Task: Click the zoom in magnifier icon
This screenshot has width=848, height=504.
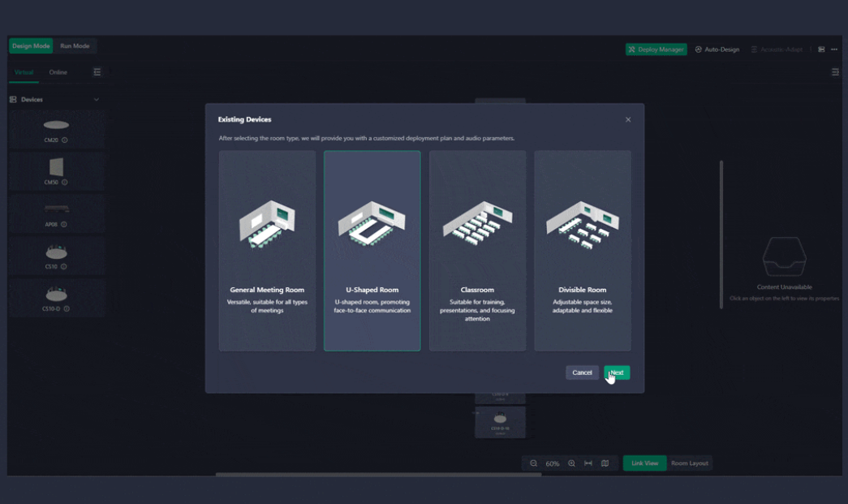Action: pyautogui.click(x=571, y=463)
